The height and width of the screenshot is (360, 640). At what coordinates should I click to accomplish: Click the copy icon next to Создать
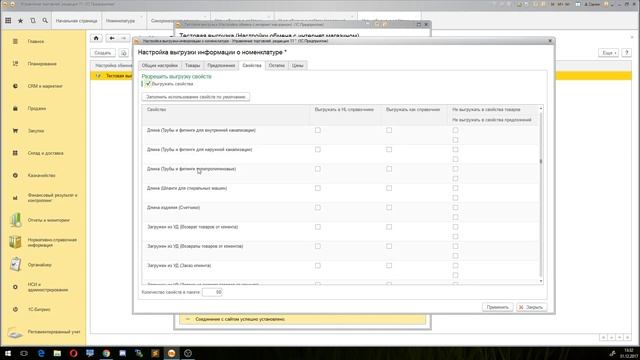(124, 53)
